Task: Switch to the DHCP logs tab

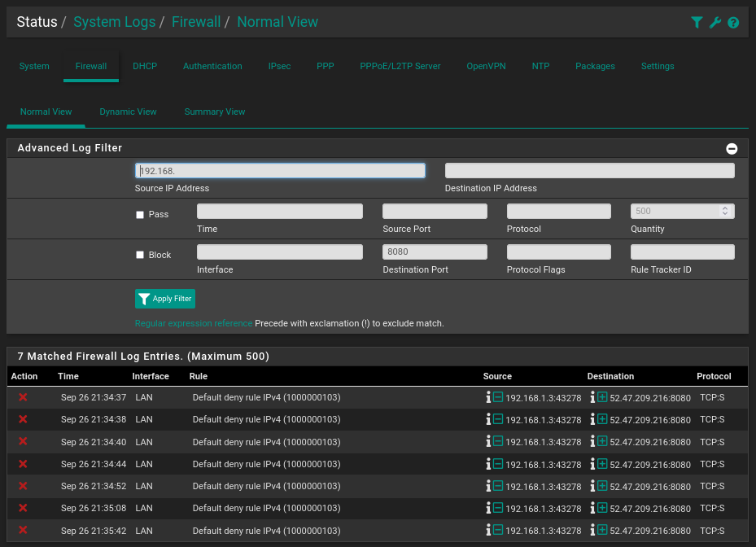Action: pos(145,66)
